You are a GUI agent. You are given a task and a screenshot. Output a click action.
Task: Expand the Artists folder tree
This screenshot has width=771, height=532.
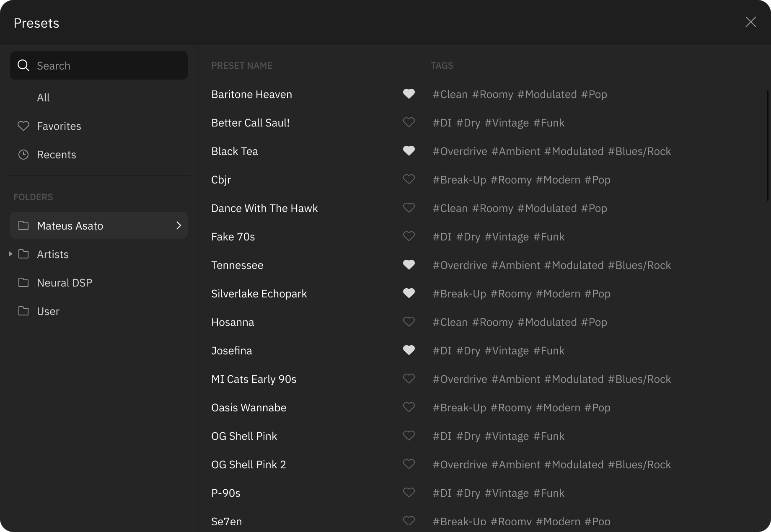pos(10,254)
